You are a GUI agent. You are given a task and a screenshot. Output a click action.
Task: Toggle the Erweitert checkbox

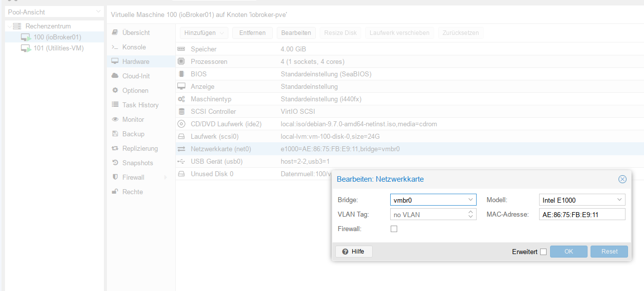[x=543, y=252]
